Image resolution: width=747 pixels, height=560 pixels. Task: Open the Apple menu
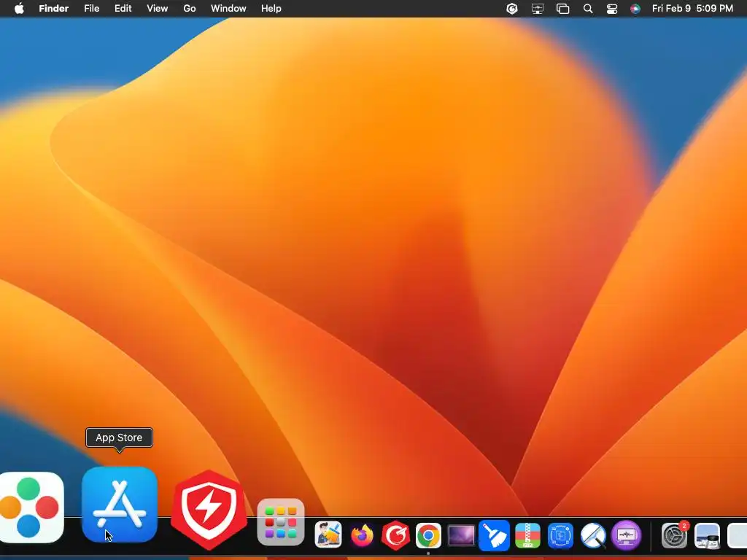coord(19,9)
